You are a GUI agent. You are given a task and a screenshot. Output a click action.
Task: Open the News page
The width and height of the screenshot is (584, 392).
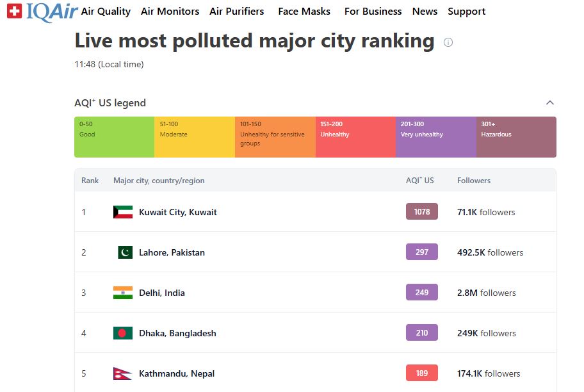tap(425, 12)
